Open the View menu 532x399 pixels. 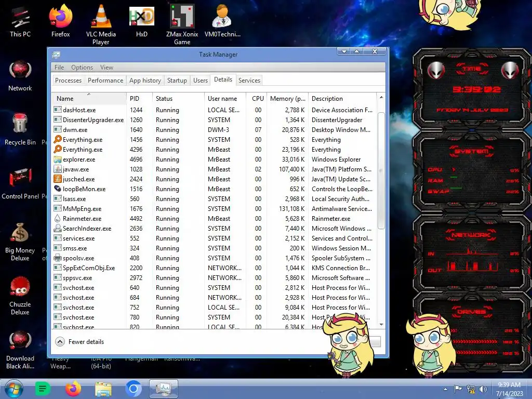click(107, 67)
